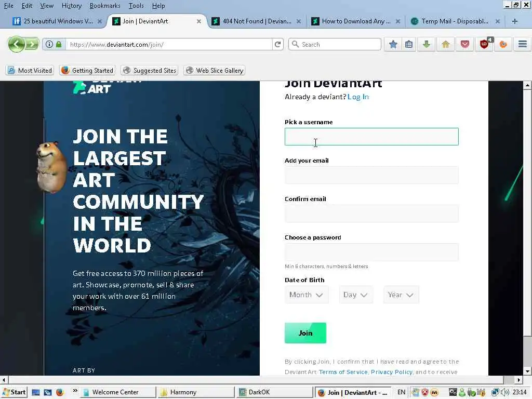Click the Start button

14,392
